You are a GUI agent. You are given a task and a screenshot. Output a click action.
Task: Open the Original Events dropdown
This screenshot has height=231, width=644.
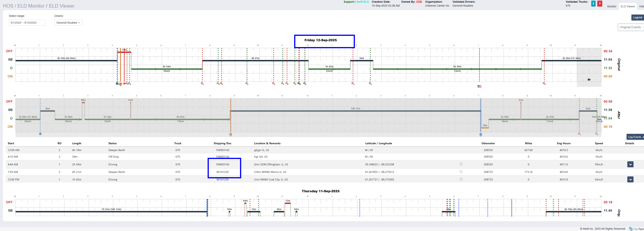click(631, 27)
